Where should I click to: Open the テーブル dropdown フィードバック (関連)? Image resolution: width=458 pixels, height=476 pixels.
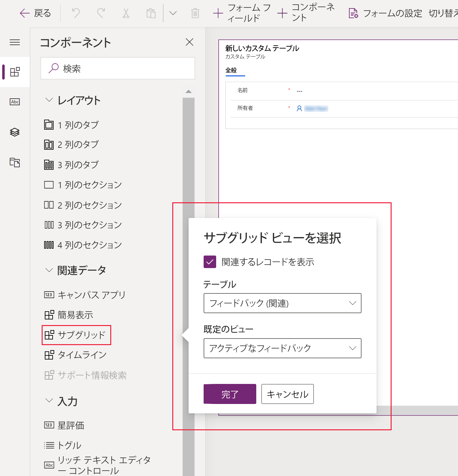tap(283, 303)
